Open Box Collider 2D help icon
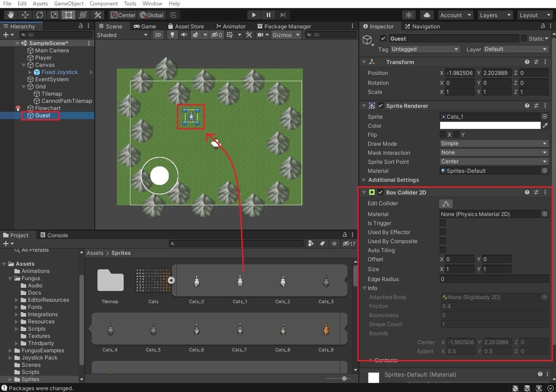Image resolution: width=556 pixels, height=392 pixels. (527, 192)
